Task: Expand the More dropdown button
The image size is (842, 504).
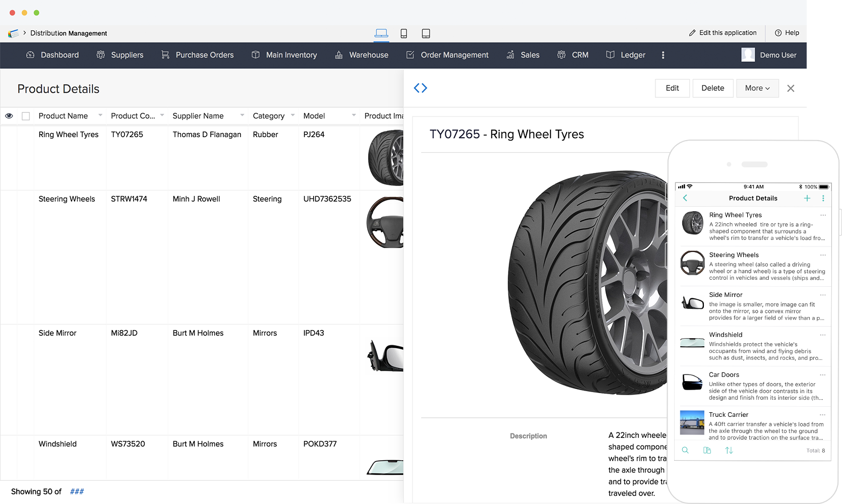Action: [757, 88]
